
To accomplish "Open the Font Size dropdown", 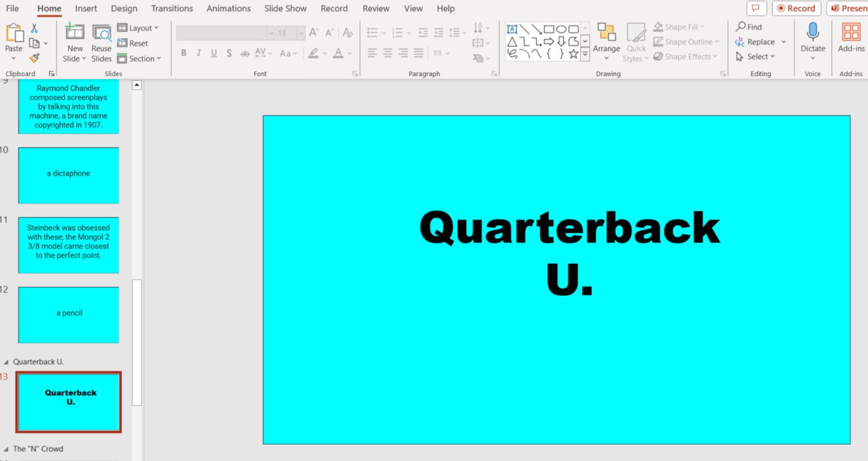I will [300, 33].
